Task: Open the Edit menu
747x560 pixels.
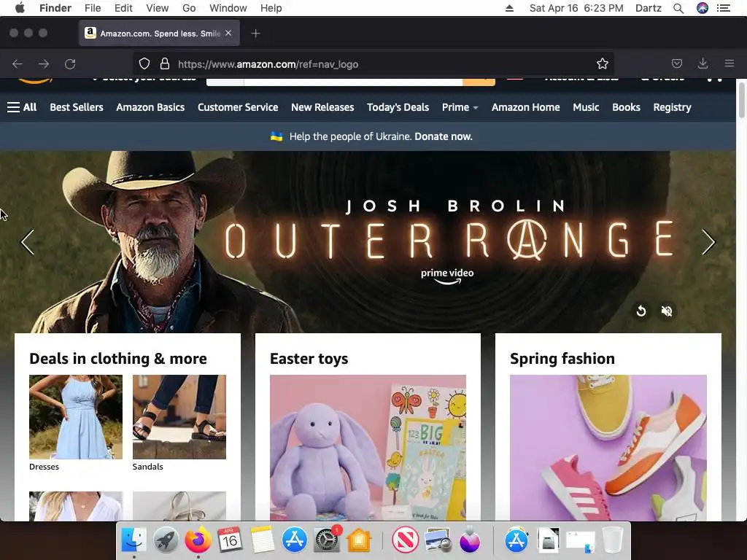Action: [x=123, y=8]
